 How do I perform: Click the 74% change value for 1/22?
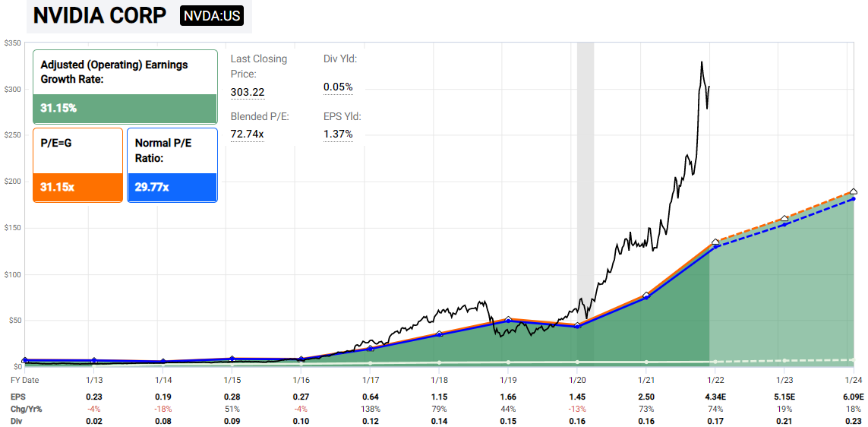tap(715, 409)
